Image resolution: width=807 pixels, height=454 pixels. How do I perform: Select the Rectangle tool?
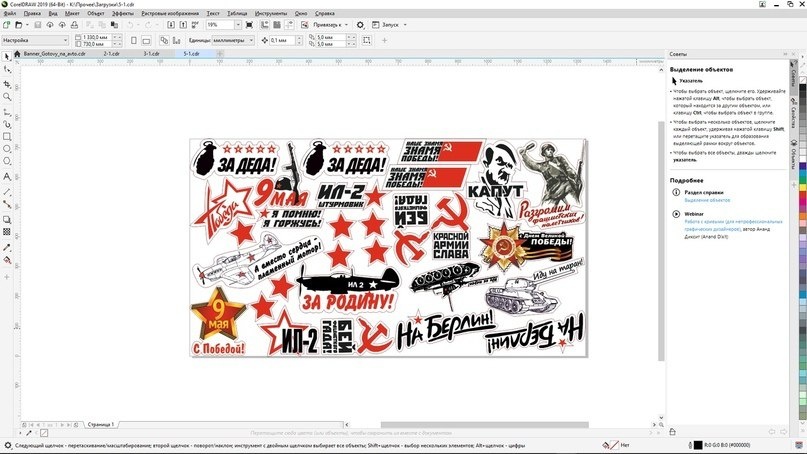(7, 136)
